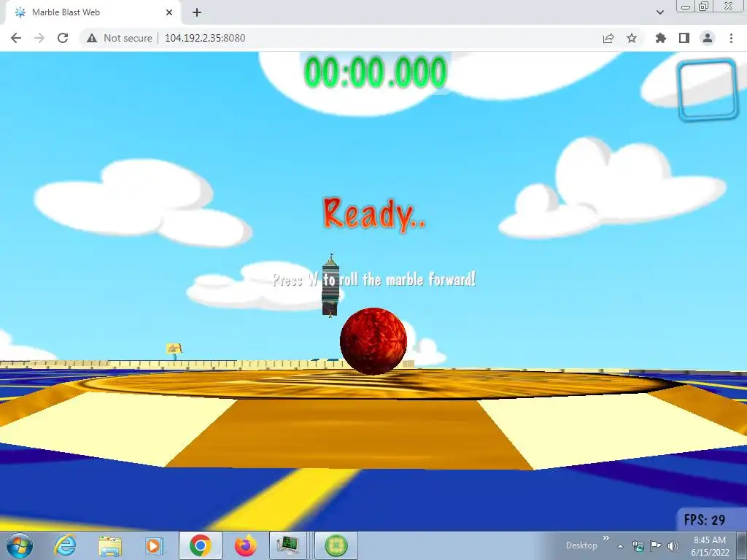Reload the Marble Blast page
The width and height of the screenshot is (747, 560).
point(63,38)
